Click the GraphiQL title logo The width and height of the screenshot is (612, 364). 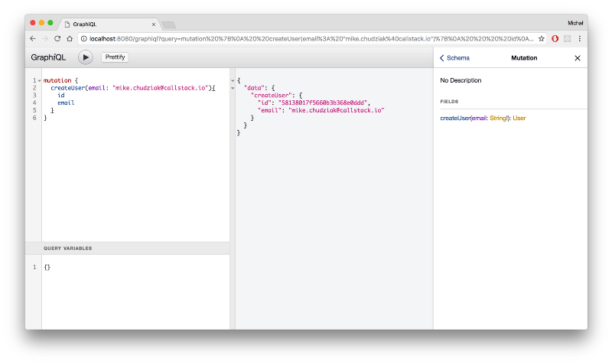pos(48,57)
